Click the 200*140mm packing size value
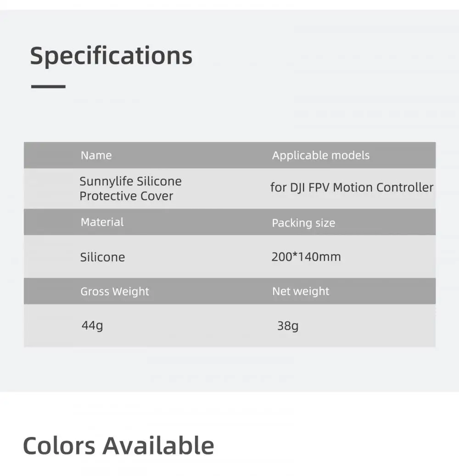 coord(306,256)
